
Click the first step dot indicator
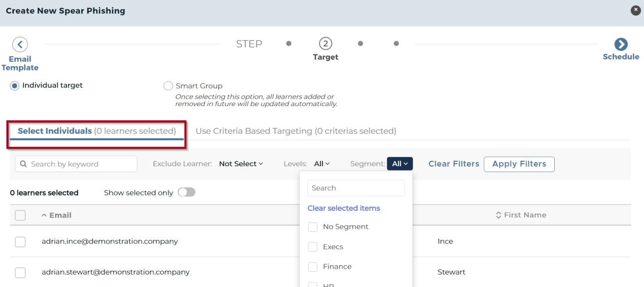pyautogui.click(x=289, y=43)
